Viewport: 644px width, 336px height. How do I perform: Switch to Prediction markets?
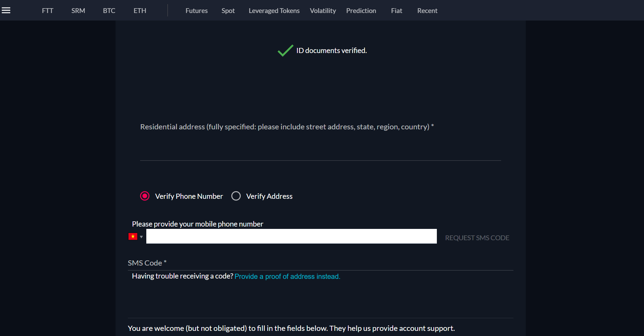coord(361,11)
